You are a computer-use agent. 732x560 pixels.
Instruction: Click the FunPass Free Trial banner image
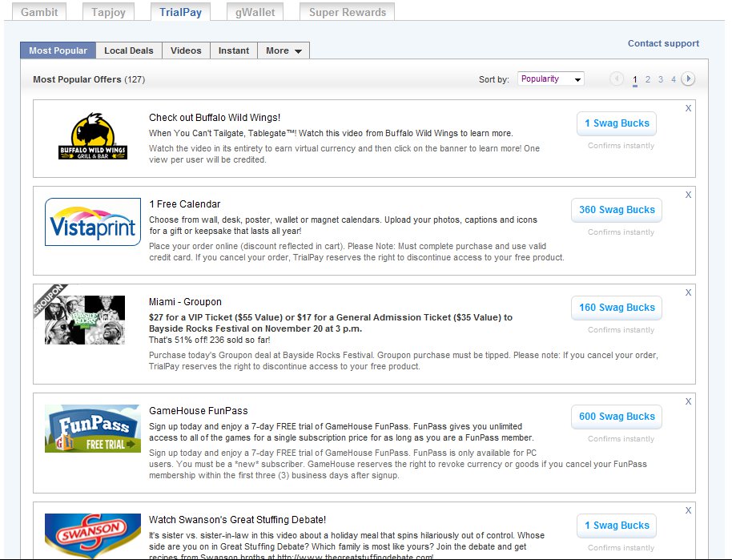[93, 429]
